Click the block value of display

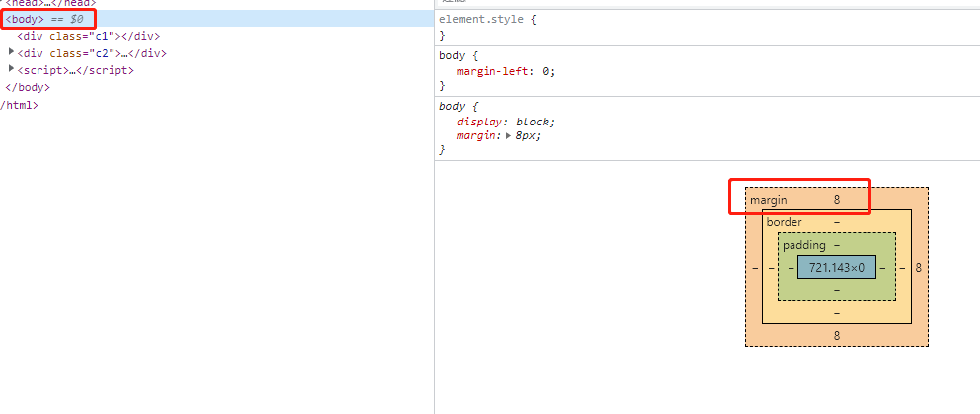tap(533, 122)
